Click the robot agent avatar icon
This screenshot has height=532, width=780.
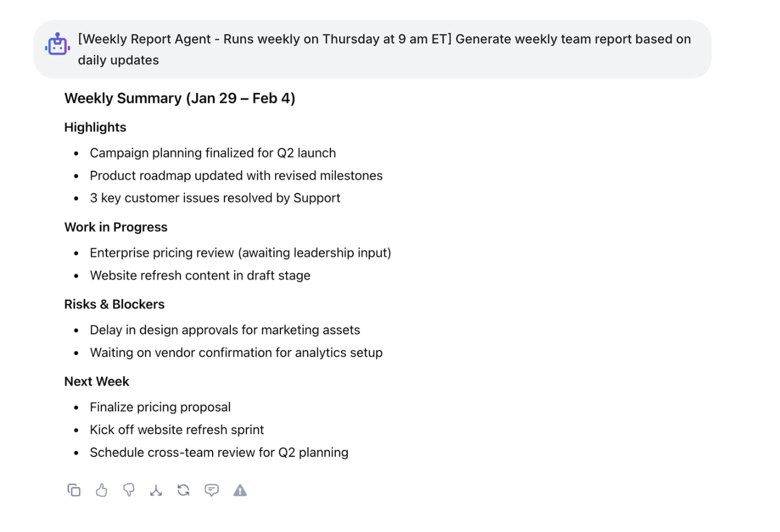click(x=57, y=45)
